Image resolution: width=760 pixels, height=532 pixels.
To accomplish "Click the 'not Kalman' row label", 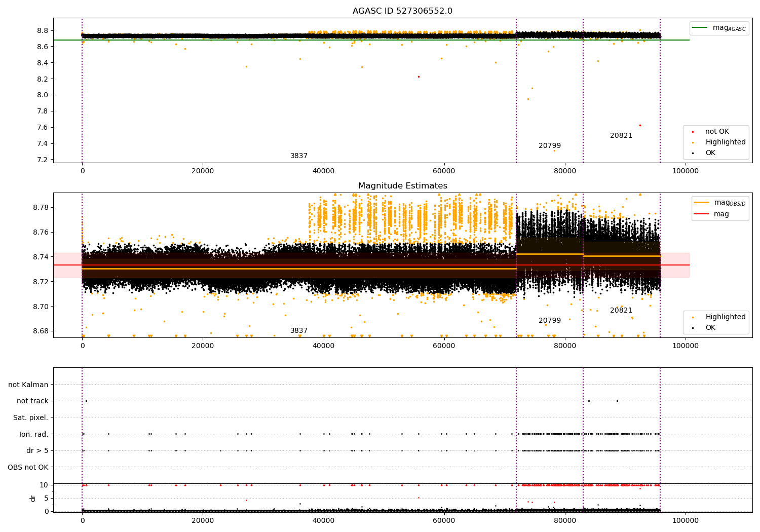I will click(28, 385).
